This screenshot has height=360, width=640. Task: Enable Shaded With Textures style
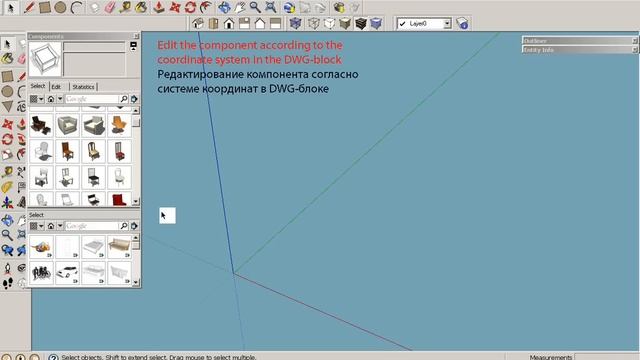tap(361, 24)
